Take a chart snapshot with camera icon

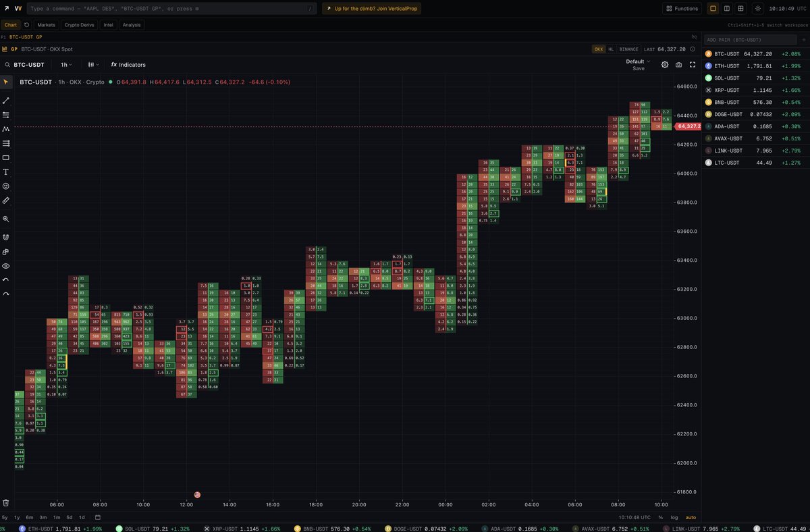pos(678,65)
